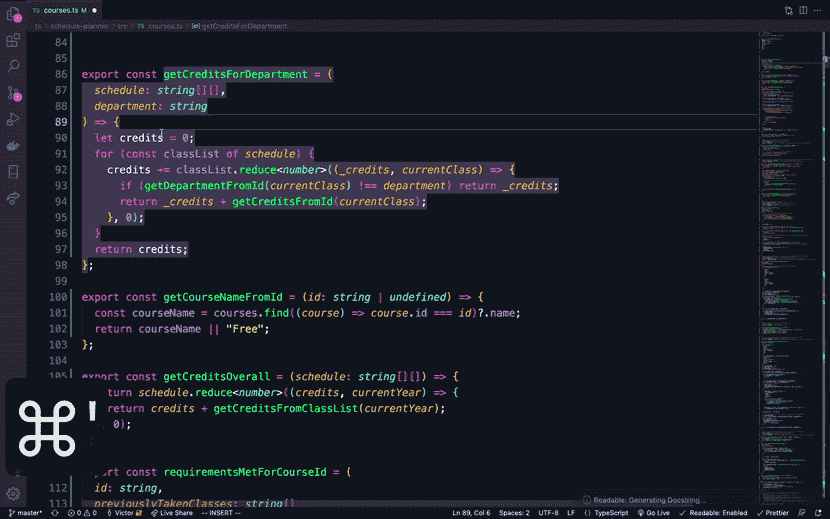Click 'Live Share' in the status bar
Screen dimensions: 830x519
(172, 513)
